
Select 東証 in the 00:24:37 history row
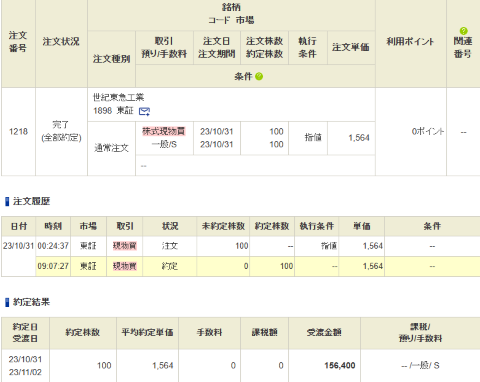88,246
